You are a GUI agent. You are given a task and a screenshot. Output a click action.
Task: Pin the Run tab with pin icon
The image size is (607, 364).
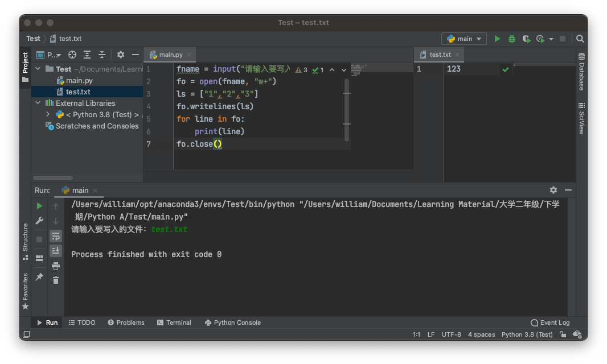click(x=39, y=277)
